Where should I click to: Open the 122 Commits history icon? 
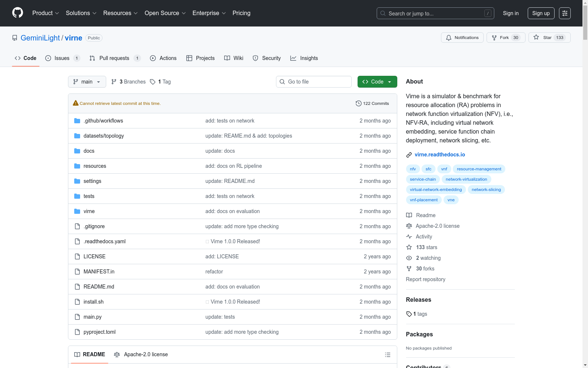click(x=359, y=103)
